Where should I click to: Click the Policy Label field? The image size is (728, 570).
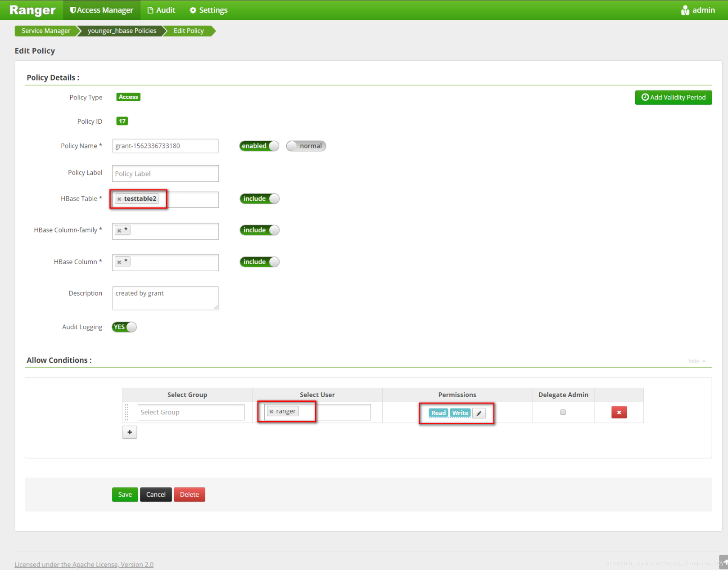165,173
